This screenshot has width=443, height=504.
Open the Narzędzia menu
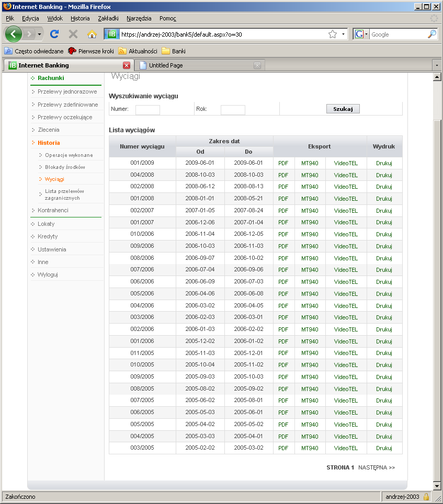tap(139, 18)
